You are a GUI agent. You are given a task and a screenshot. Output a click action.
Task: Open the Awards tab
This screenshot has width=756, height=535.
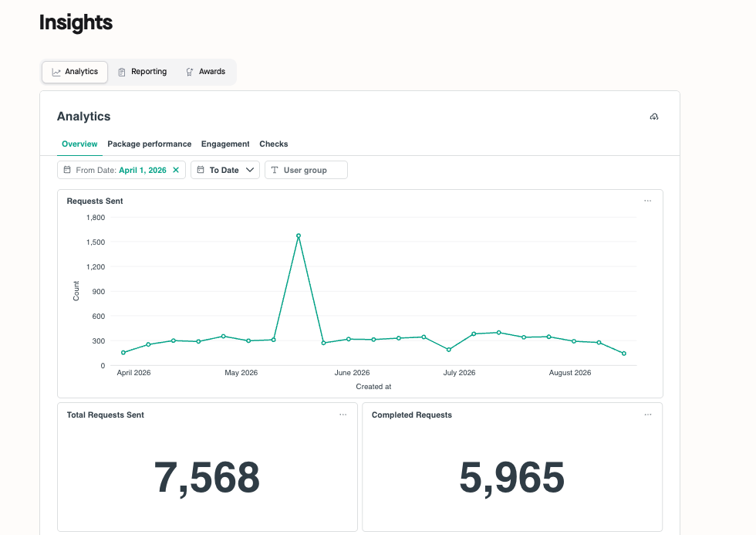pyautogui.click(x=206, y=72)
